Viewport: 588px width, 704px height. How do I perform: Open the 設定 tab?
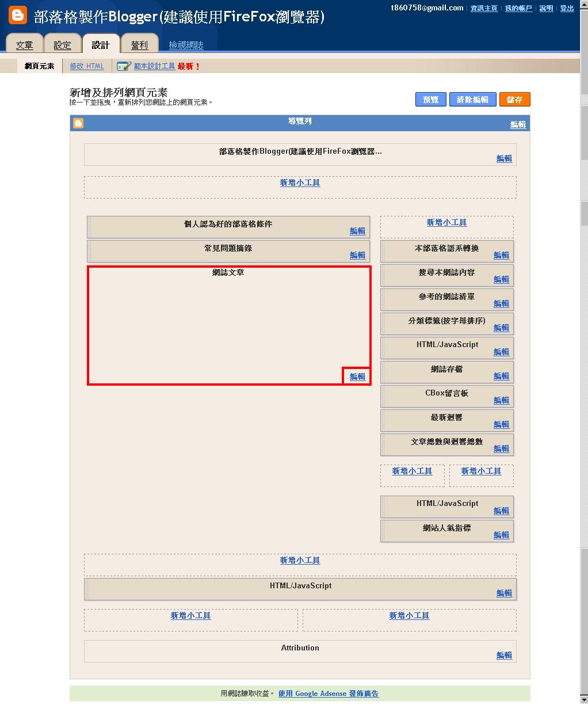point(63,45)
